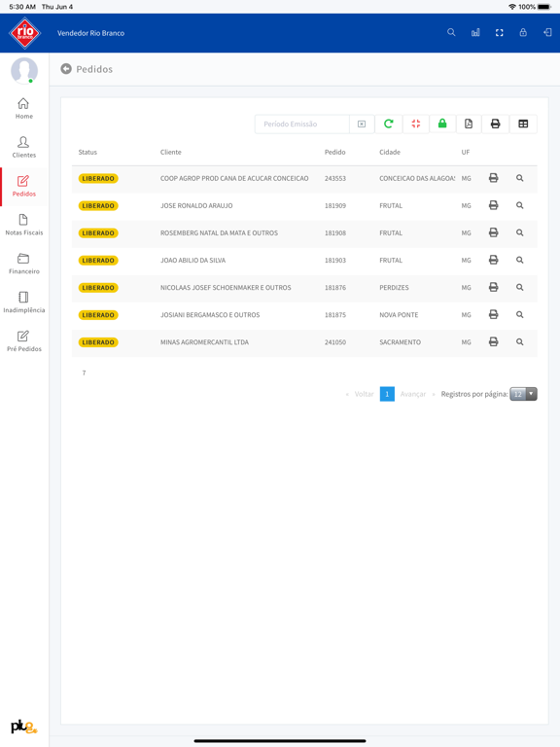The height and width of the screenshot is (747, 560).
Task: Print order 181903
Action: (x=493, y=260)
